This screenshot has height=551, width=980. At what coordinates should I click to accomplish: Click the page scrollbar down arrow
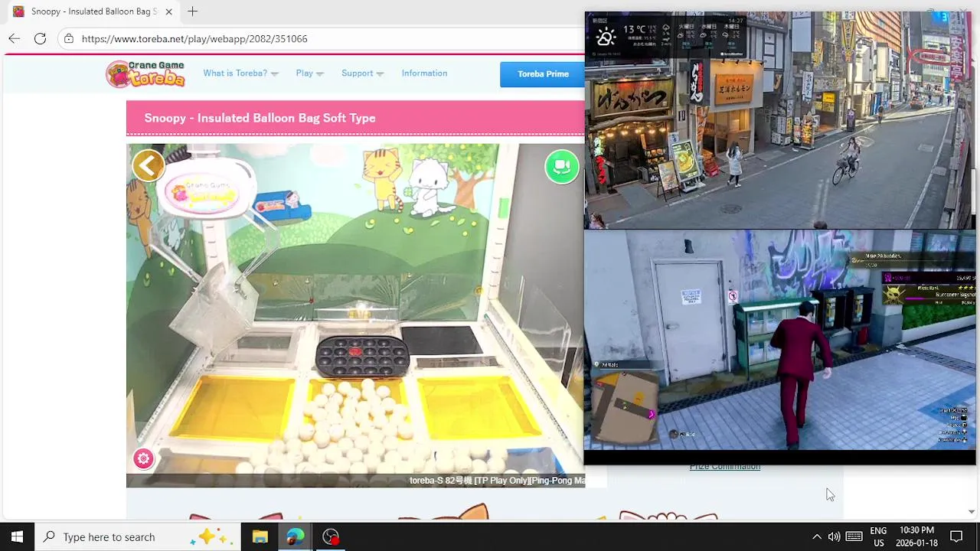[x=972, y=511]
